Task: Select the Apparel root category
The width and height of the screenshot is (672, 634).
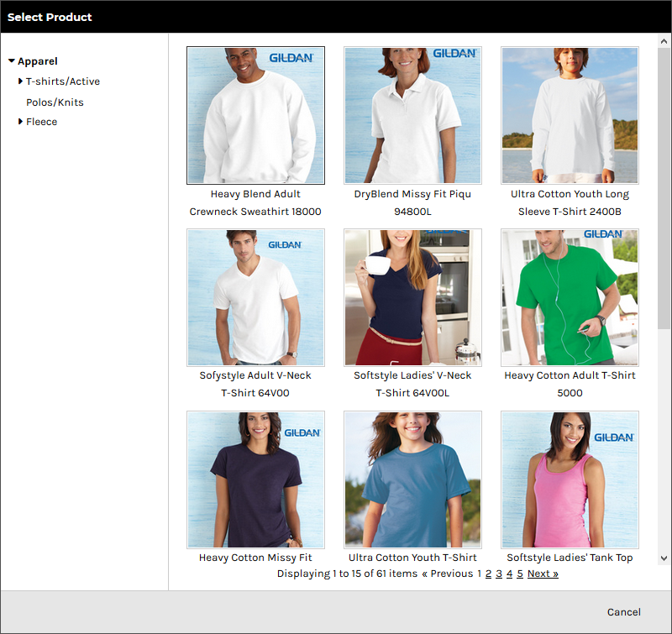Action: (x=38, y=61)
